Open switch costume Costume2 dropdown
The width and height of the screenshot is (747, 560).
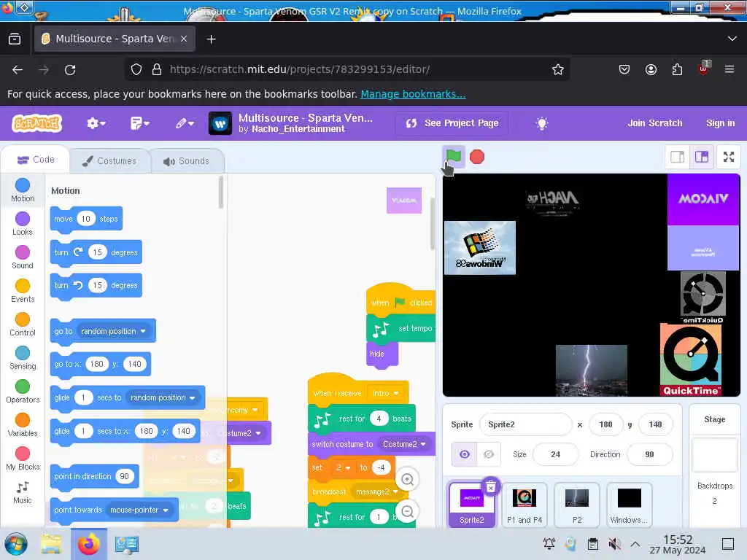click(x=404, y=444)
